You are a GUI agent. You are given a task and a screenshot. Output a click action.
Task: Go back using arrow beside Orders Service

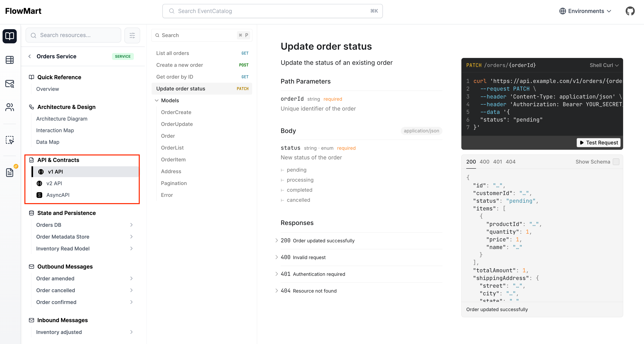pyautogui.click(x=30, y=56)
